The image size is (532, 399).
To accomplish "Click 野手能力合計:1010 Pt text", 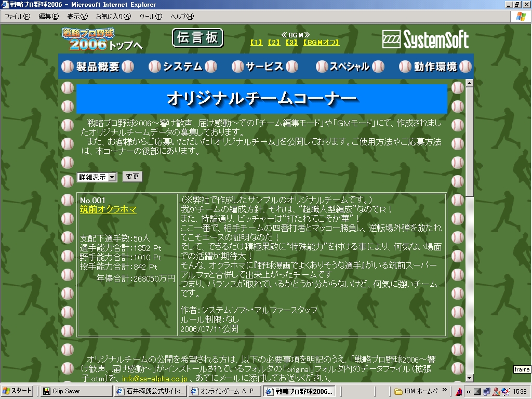I will (121, 257).
